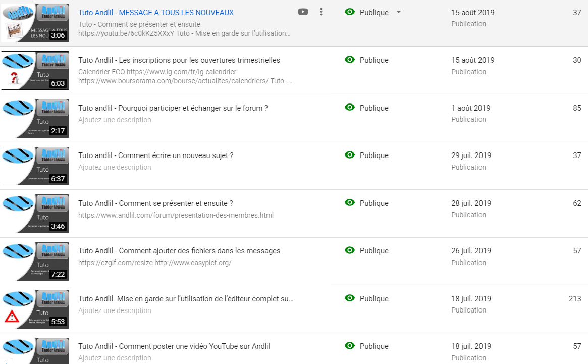Click green eye icon for 'MESSAGE A TOUS LES NOUVEAUX'
Screen dimensions: 588x364
click(350, 12)
